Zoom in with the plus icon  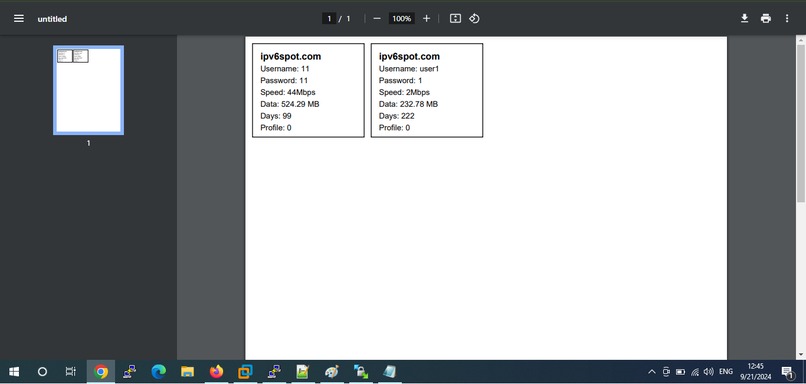click(x=426, y=19)
